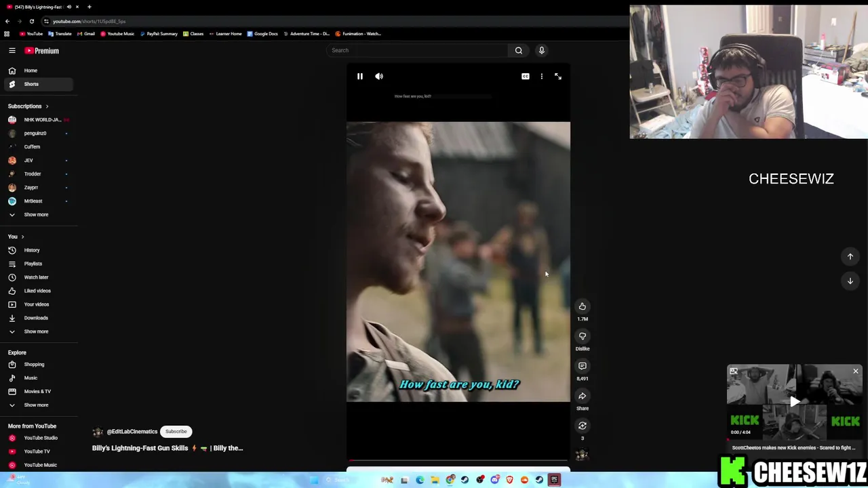Viewport: 868px width, 488px height.
Task: Open Discord from the taskbar
Action: coord(496,480)
